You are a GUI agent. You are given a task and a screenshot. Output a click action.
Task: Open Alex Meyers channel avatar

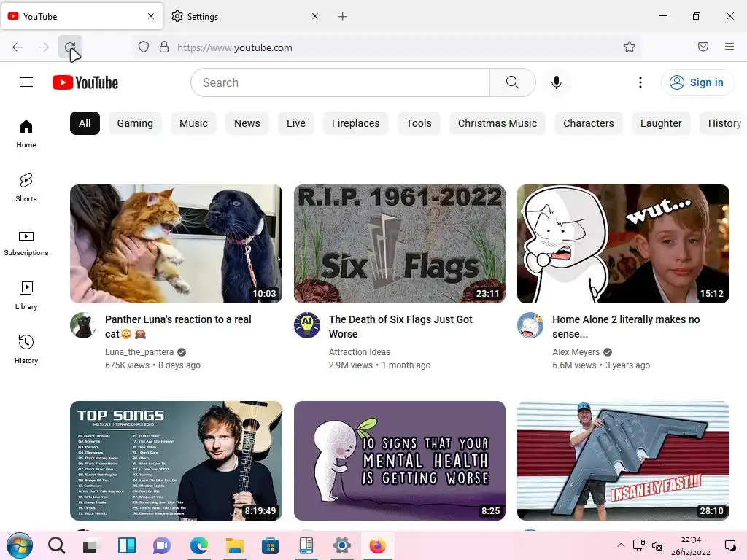[530, 325]
